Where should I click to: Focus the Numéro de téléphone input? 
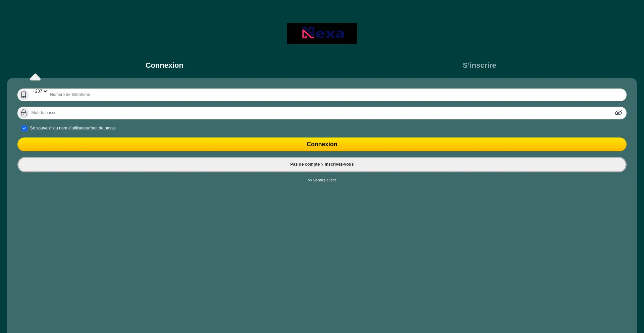click(337, 95)
